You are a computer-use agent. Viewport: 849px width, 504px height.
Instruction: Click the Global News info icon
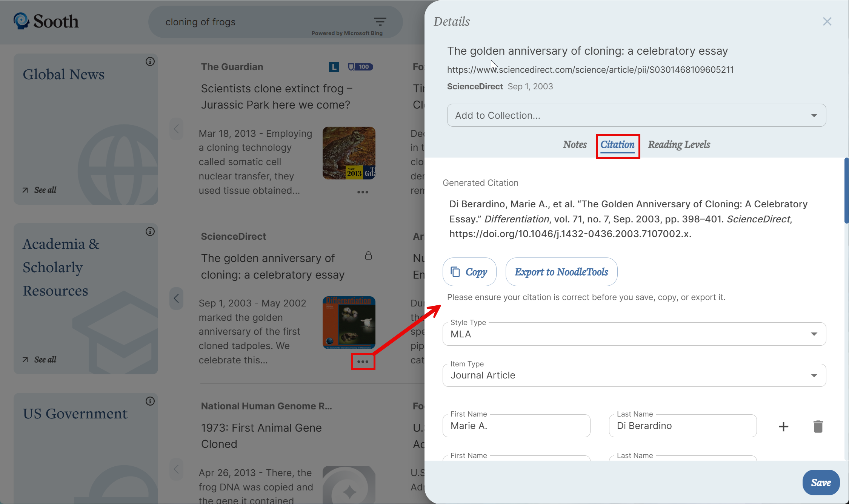150,61
